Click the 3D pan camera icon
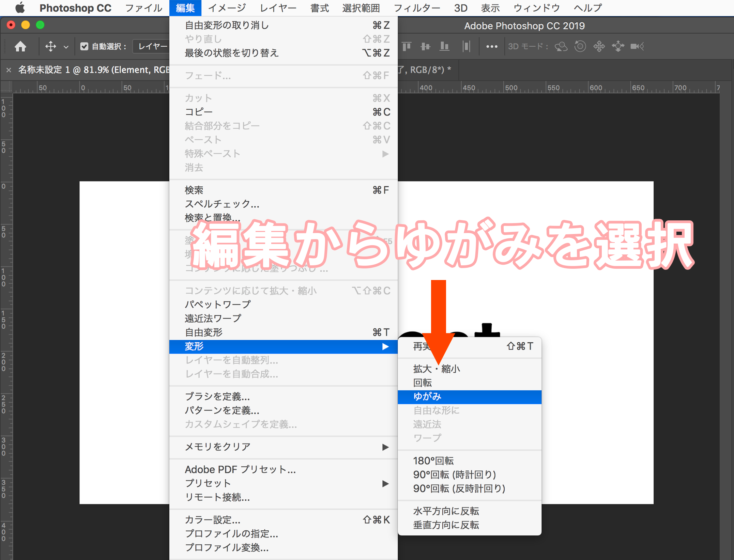Image resolution: width=734 pixels, height=560 pixels. click(x=599, y=46)
